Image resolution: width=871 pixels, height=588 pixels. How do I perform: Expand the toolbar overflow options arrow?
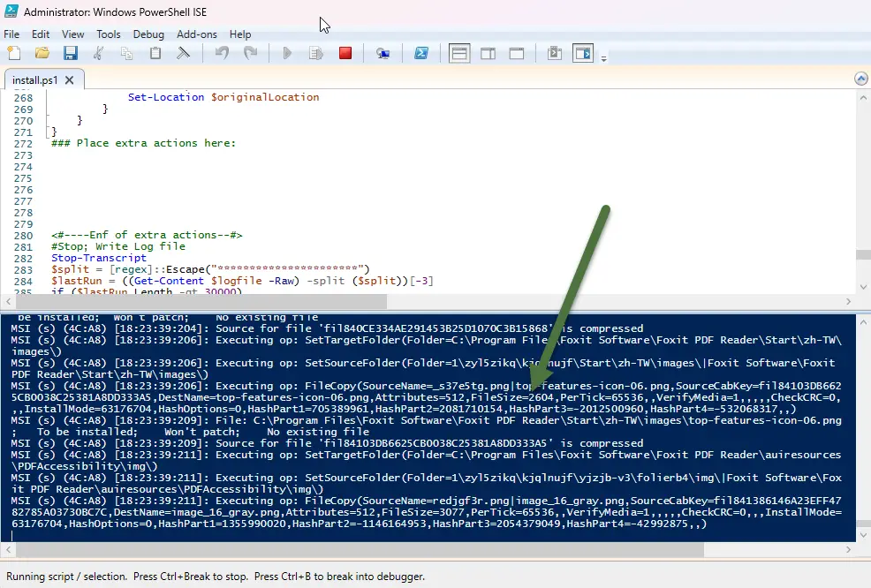pos(604,59)
